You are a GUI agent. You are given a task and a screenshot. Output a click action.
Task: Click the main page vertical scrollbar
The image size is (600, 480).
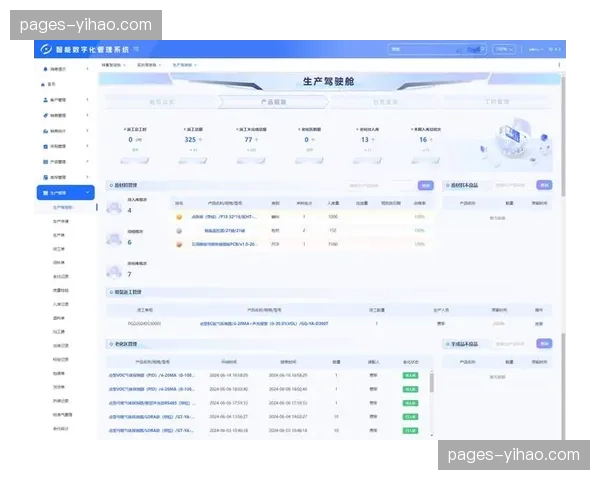pos(563,138)
